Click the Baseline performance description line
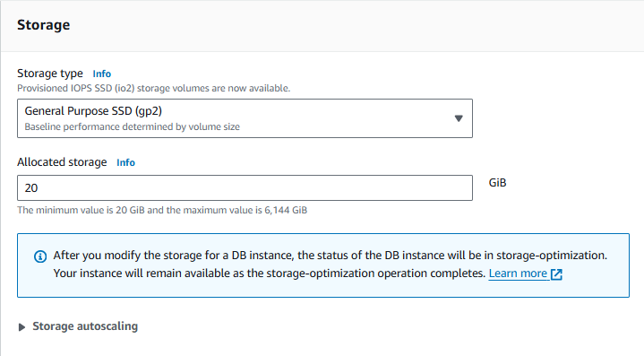Viewport: 644px width, 356px height. tap(133, 126)
